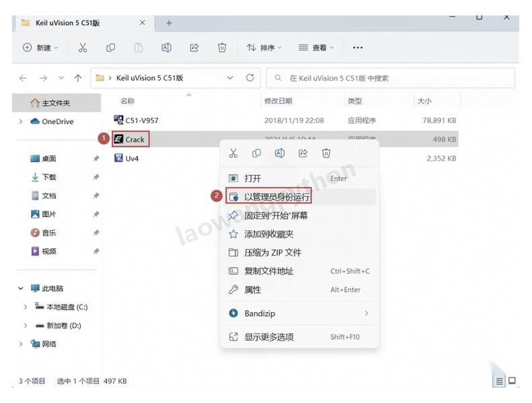Screen dimensions: 532x403
Task: Click the Rename icon in the context menu
Action: click(x=280, y=153)
